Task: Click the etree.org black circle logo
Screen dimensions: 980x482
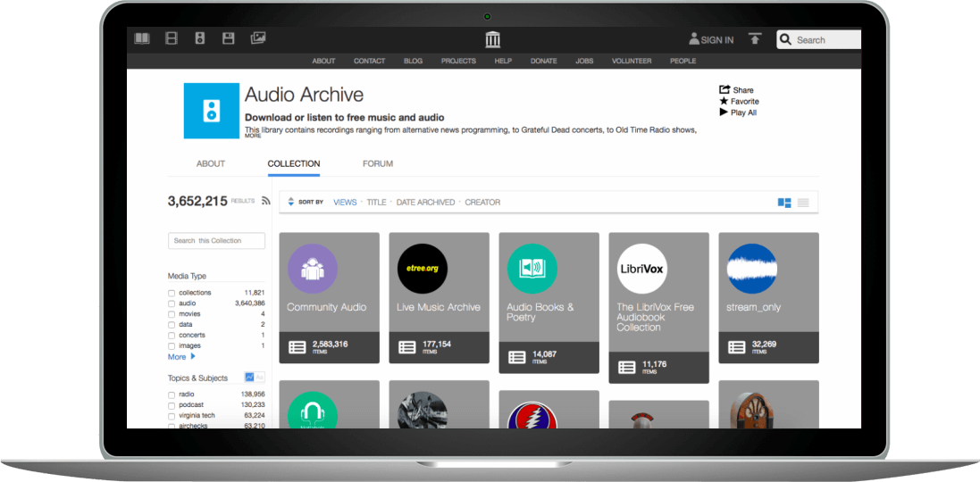Action: [x=423, y=269]
